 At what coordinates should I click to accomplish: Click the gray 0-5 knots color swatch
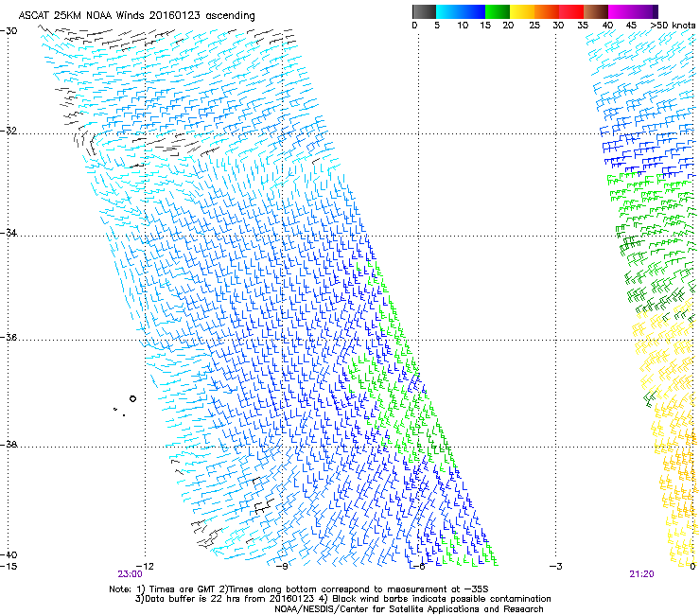pyautogui.click(x=424, y=11)
